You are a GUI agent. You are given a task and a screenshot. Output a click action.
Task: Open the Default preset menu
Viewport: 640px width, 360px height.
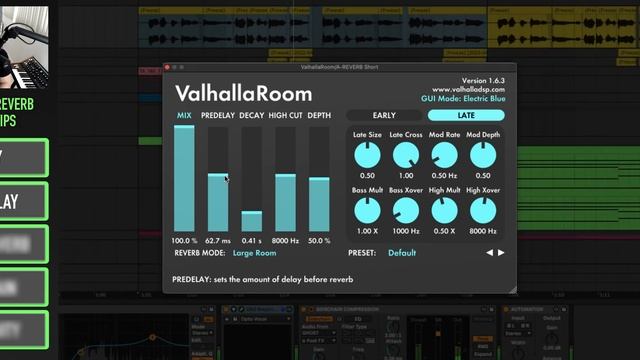coord(402,253)
